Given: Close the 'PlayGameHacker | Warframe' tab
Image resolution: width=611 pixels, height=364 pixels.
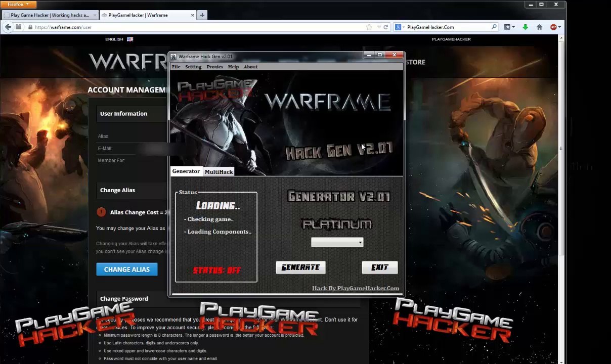Looking at the screenshot, I should click(x=192, y=15).
